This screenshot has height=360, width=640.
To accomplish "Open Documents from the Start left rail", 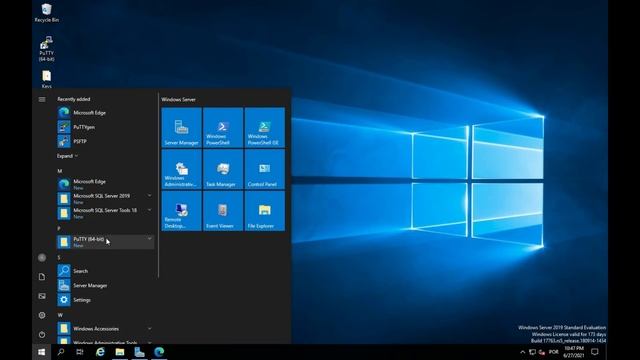I will coord(42,277).
